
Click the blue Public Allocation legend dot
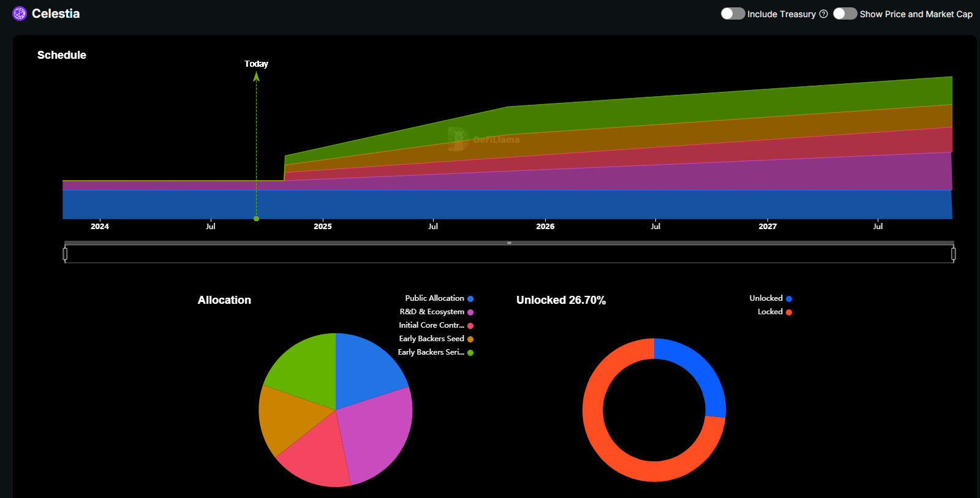[470, 299]
